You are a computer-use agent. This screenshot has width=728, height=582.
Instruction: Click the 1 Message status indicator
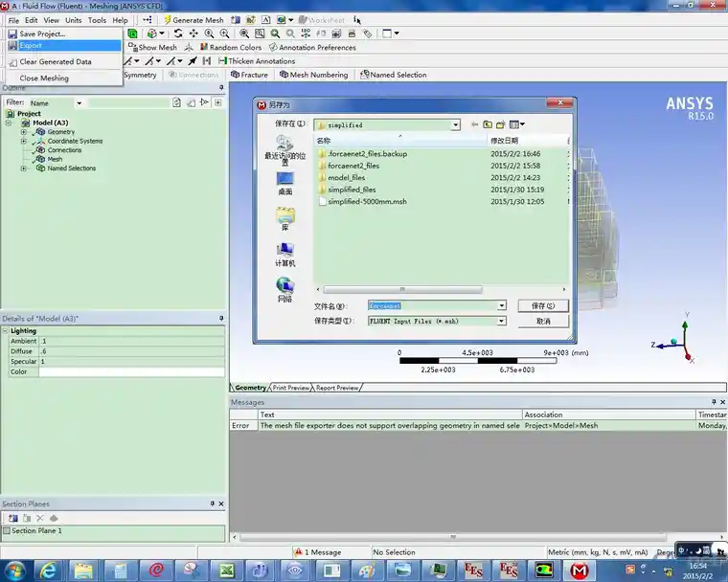click(318, 552)
